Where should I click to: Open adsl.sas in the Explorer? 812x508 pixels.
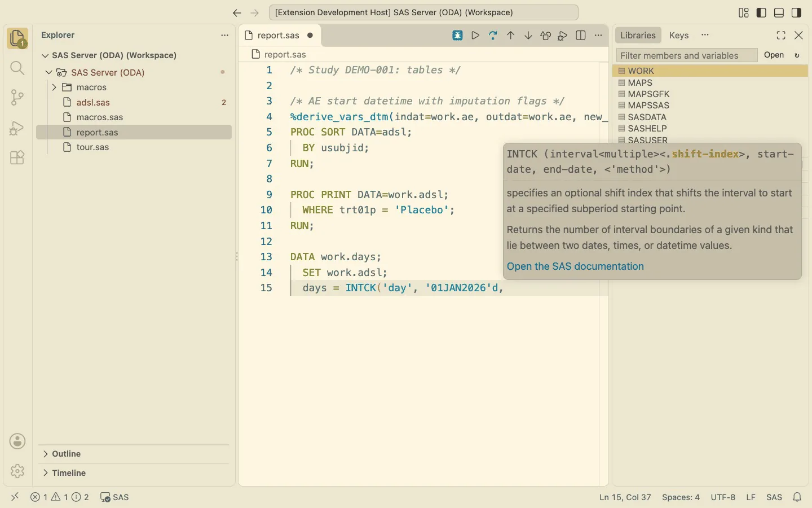pyautogui.click(x=134, y=103)
